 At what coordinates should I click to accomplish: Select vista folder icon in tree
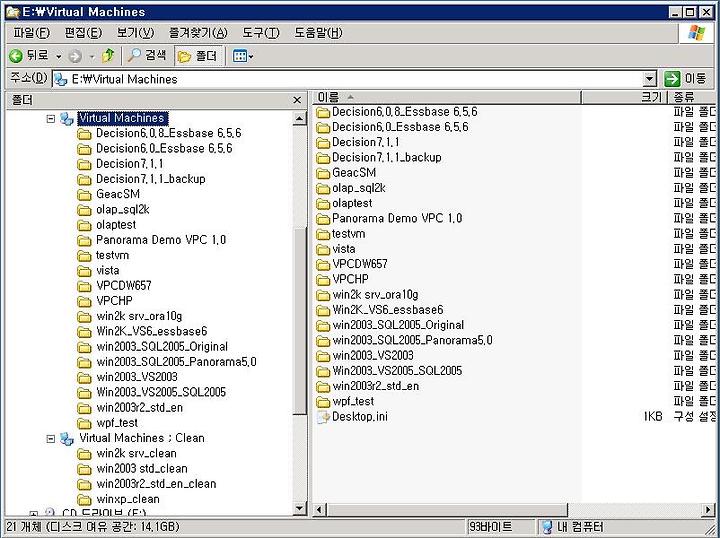coord(84,271)
